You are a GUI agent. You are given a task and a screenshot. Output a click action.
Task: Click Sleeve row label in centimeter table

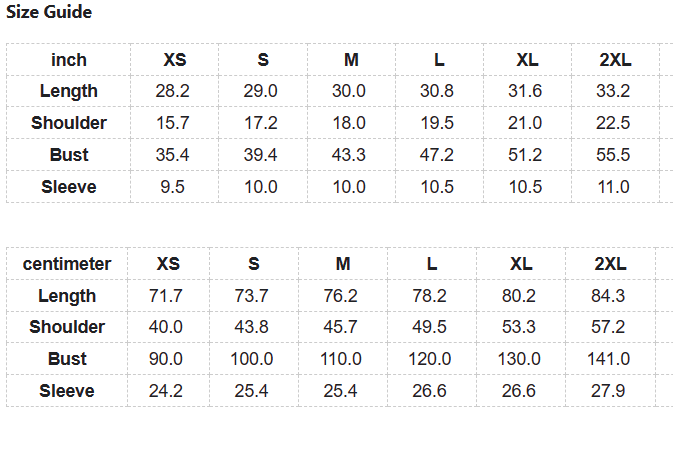coord(67,391)
